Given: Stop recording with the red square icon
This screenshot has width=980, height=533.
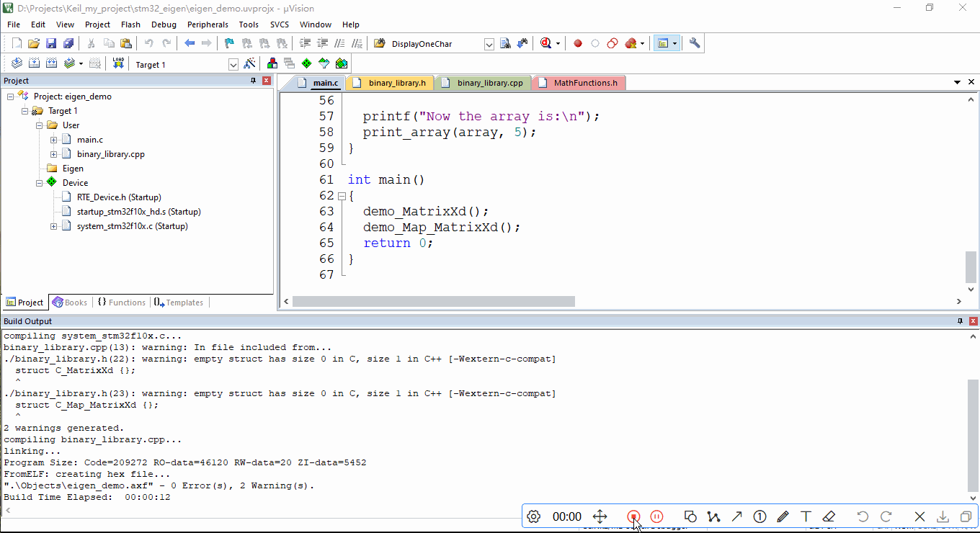Looking at the screenshot, I should click(x=633, y=516).
